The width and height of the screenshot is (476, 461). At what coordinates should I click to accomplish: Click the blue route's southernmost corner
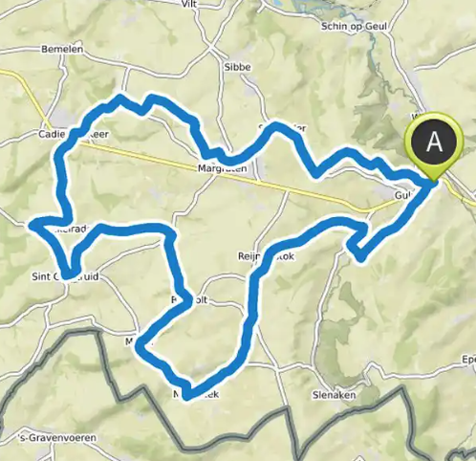pyautogui.click(x=187, y=395)
